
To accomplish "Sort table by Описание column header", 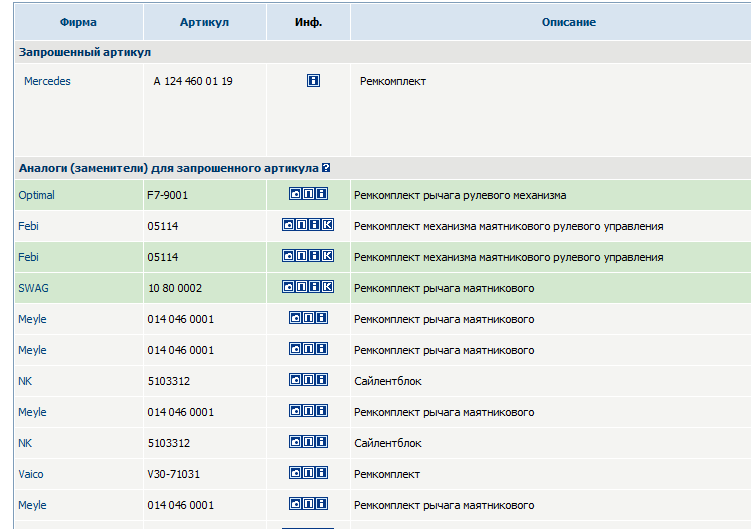I will click(x=569, y=22).
